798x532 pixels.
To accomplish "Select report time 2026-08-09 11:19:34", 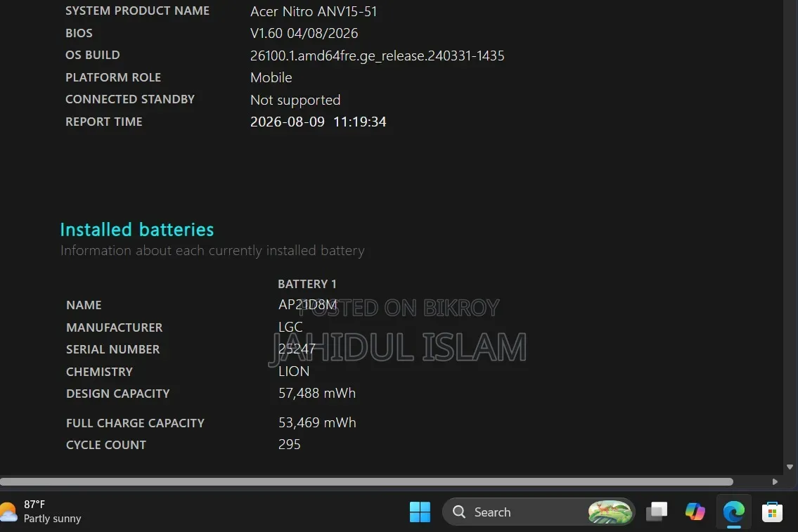I will click(318, 122).
